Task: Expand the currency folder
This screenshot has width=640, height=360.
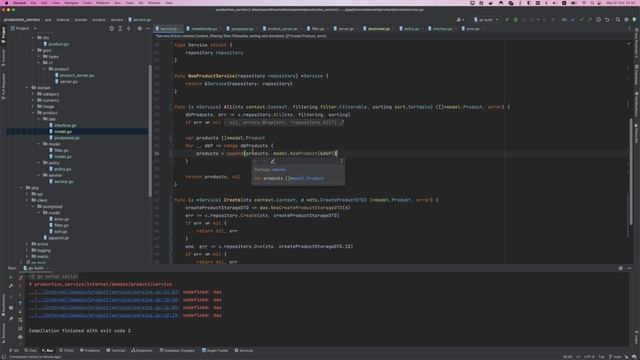Action: tap(33, 100)
